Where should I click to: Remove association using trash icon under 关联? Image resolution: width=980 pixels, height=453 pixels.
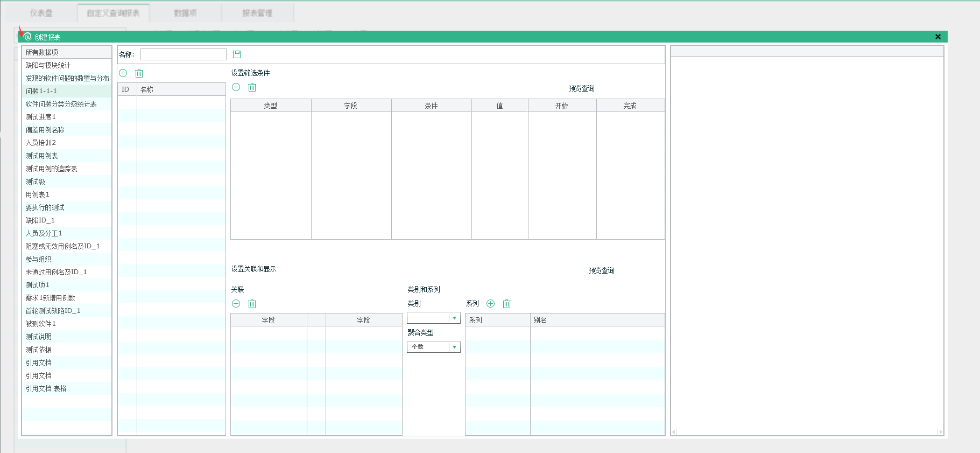[x=252, y=304]
